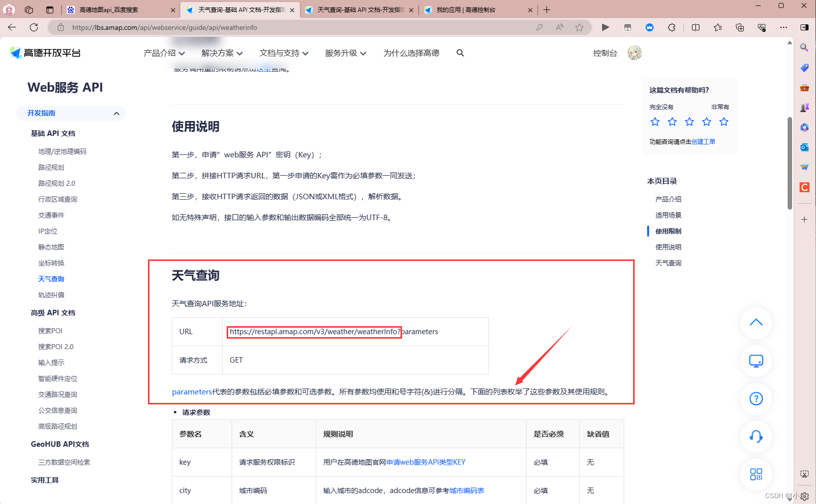The width and height of the screenshot is (816, 504).
Task: Rate the document three stars
Action: (689, 122)
